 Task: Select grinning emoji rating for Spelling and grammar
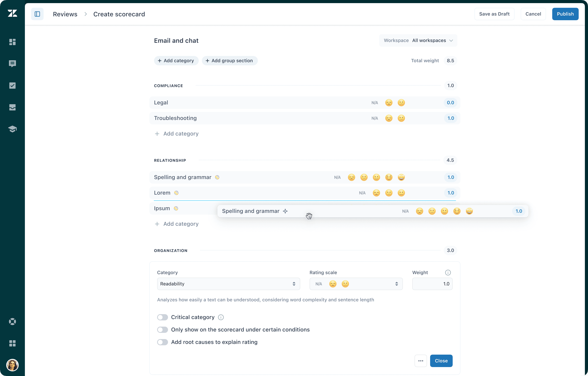(401, 177)
